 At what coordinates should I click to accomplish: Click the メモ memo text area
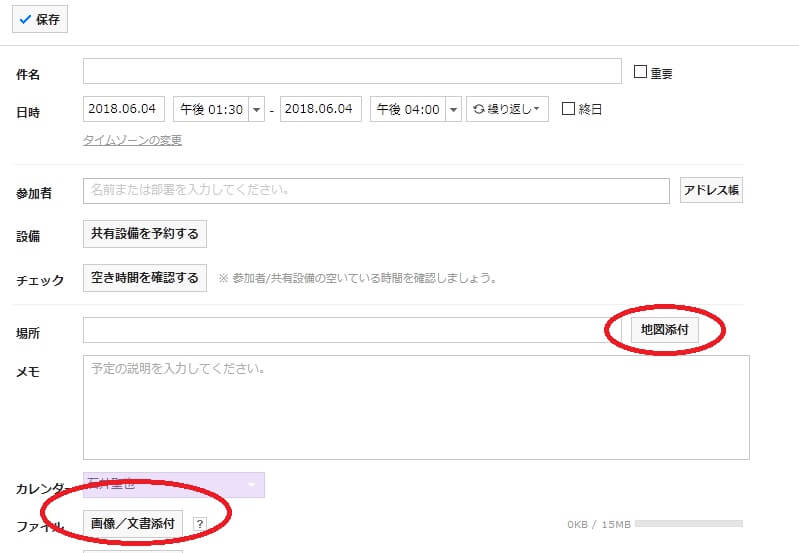pyautogui.click(x=416, y=407)
